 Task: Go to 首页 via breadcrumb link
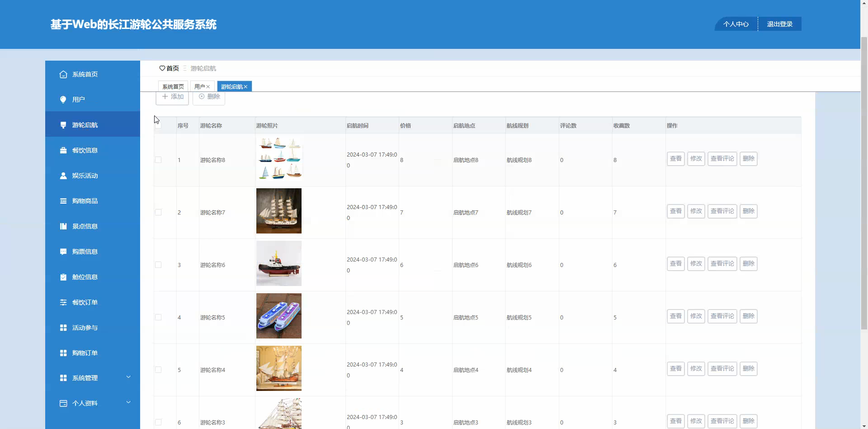(173, 68)
